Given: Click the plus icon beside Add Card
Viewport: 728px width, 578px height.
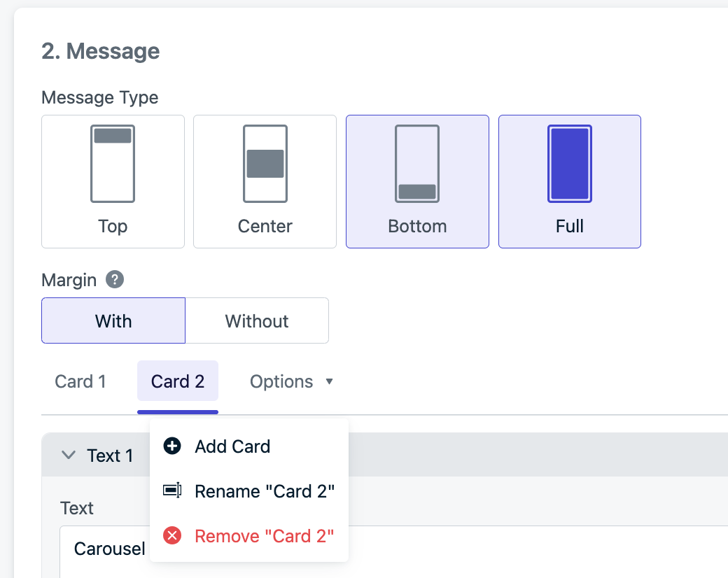Looking at the screenshot, I should pos(172,446).
